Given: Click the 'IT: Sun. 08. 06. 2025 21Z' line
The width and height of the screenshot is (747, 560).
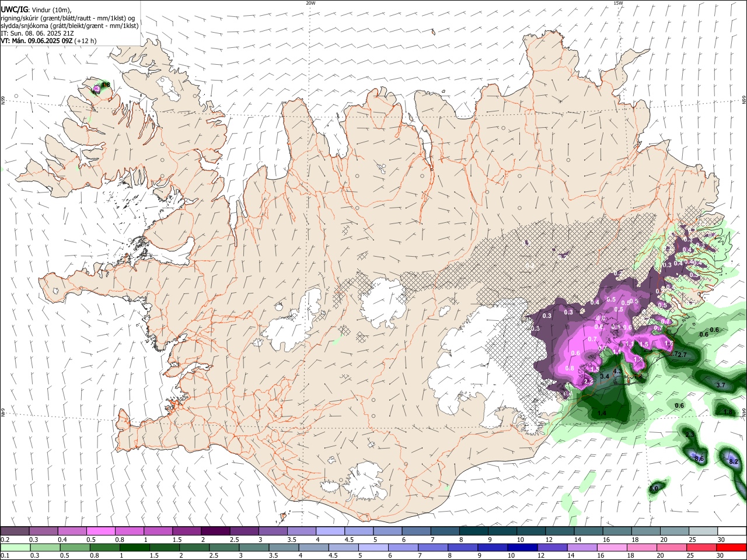Looking at the screenshot, I should (x=37, y=33).
